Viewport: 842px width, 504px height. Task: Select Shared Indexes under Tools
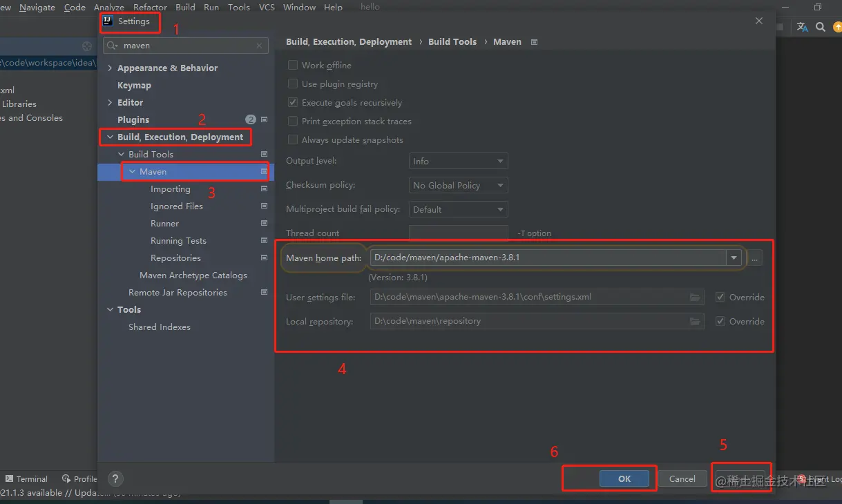pyautogui.click(x=160, y=327)
